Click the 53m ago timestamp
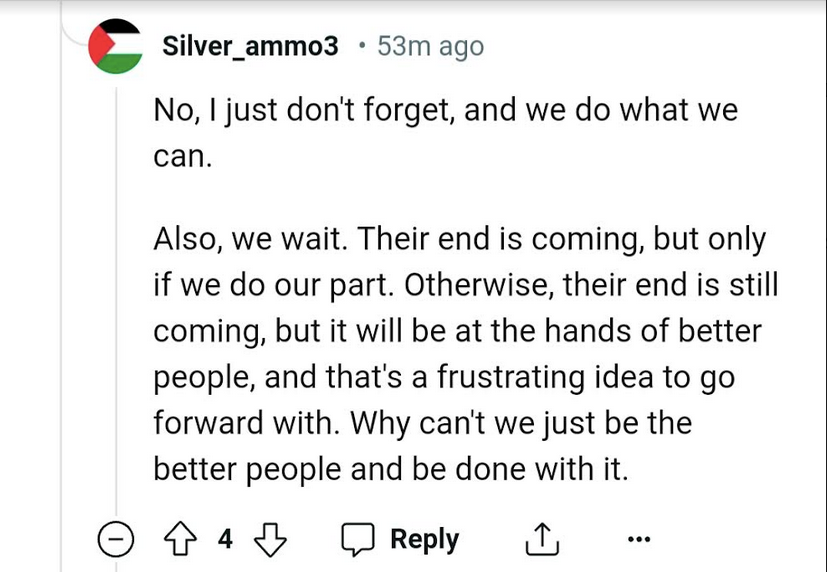The image size is (827, 572). (x=430, y=46)
